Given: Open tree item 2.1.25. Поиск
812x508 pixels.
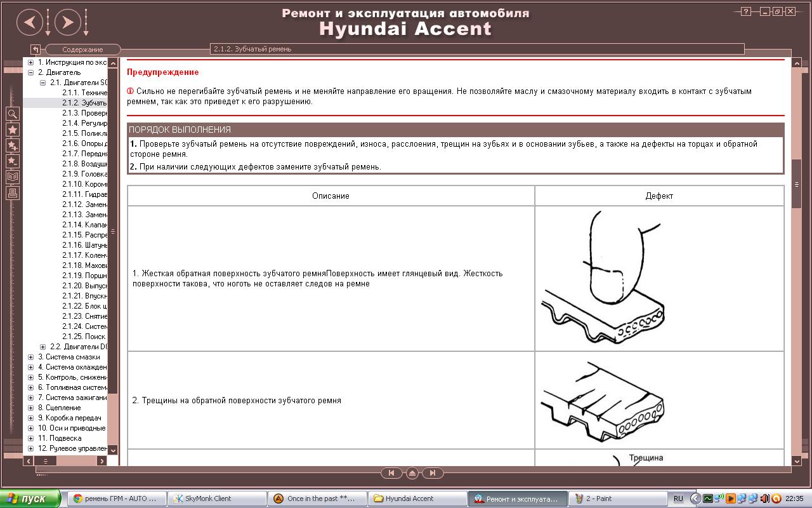Looking at the screenshot, I should point(84,337).
